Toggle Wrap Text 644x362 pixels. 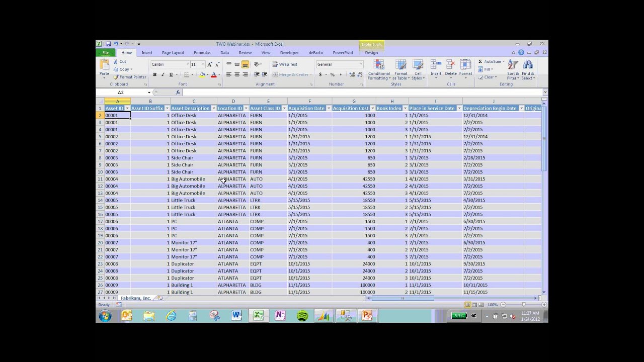[285, 64]
